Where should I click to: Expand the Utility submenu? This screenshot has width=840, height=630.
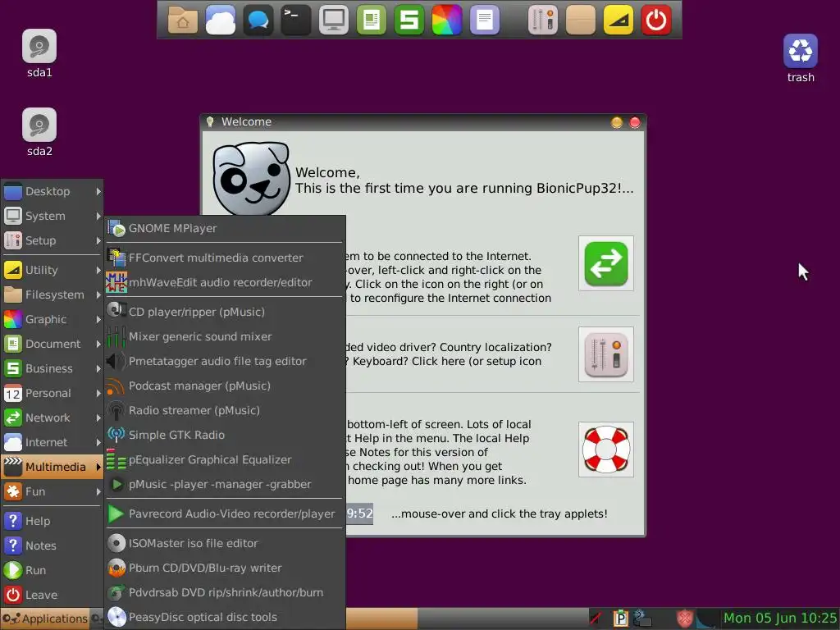coord(52,270)
